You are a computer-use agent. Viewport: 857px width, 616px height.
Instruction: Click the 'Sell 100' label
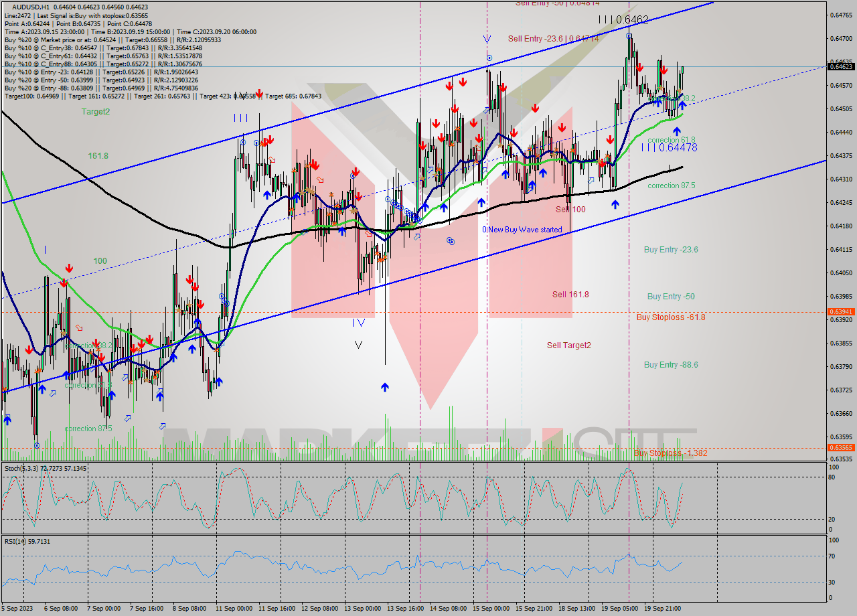click(x=570, y=210)
